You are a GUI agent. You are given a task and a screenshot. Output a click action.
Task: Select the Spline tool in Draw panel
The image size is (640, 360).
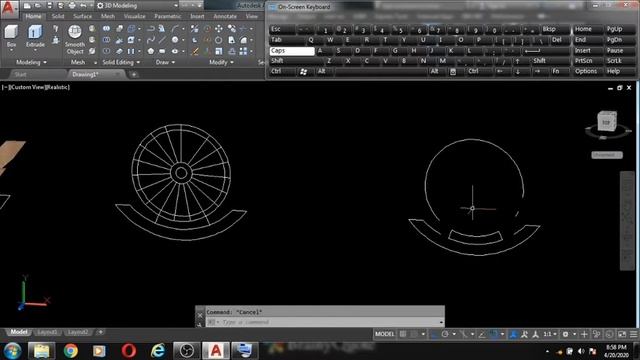click(151, 40)
